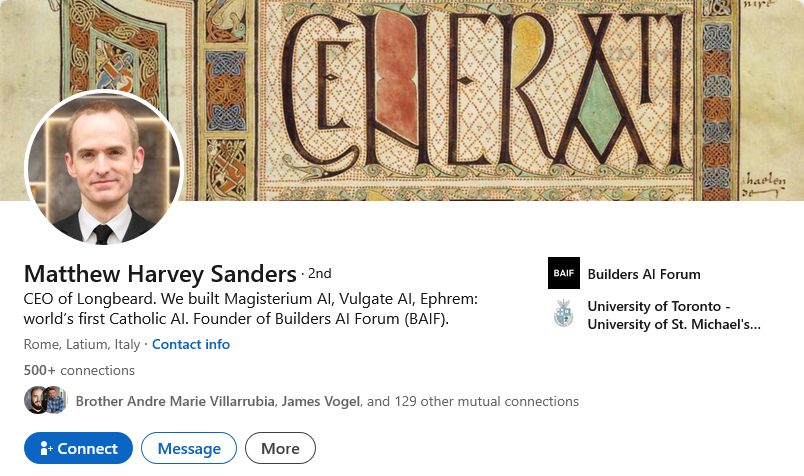Image resolution: width=804 pixels, height=476 pixels.
Task: Open the More actions dropdown
Action: click(280, 449)
